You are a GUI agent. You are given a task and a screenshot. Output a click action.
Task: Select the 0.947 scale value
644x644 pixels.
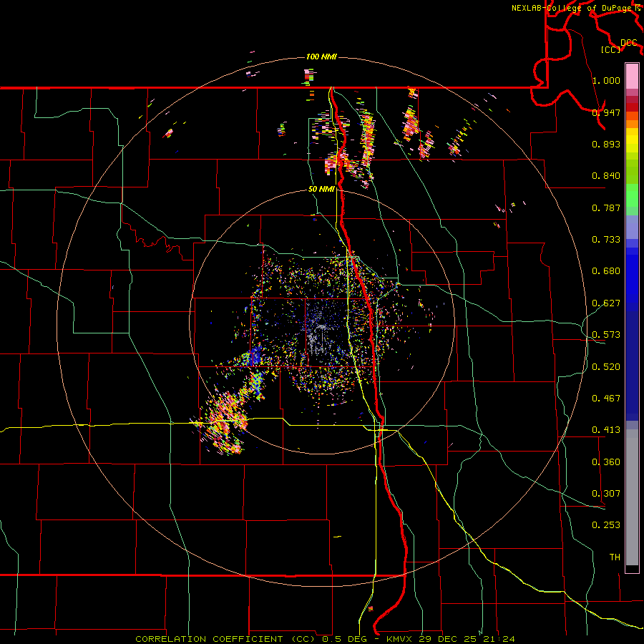[606, 112]
